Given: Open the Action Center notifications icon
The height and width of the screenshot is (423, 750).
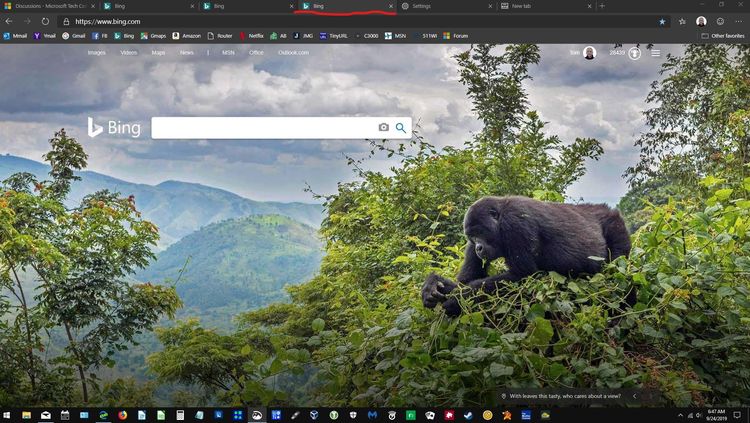Looking at the screenshot, I should tap(738, 415).
